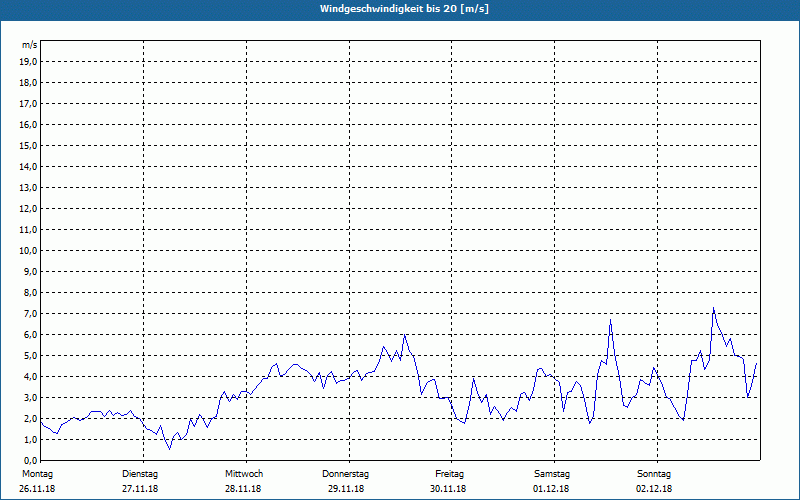The height and width of the screenshot is (500, 800).
Task: Click the 10,0 y-axis value
Action: (28, 251)
